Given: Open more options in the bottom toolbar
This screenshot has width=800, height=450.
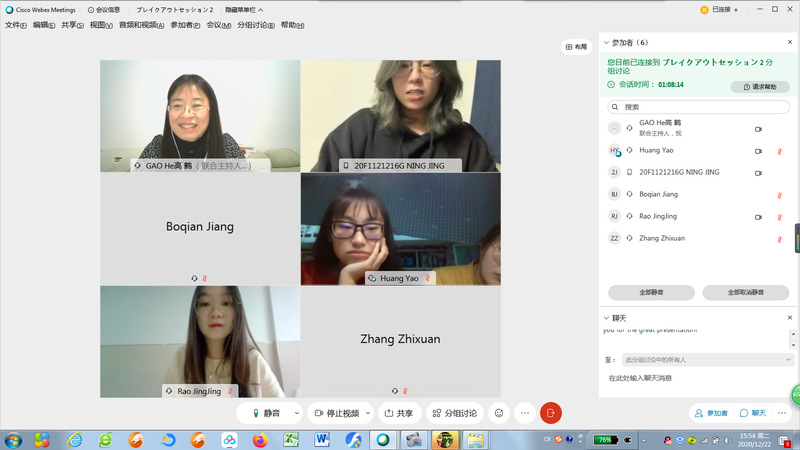Looking at the screenshot, I should [524, 412].
